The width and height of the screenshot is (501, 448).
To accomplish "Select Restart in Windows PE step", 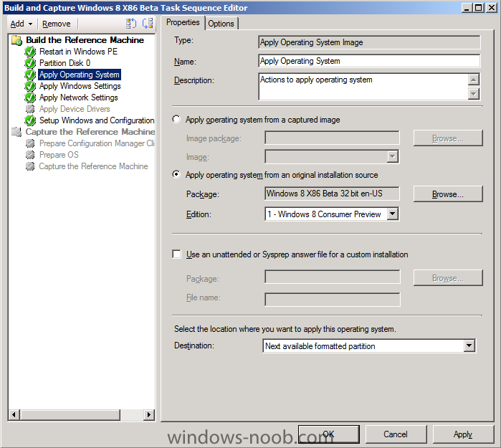I will [x=78, y=52].
